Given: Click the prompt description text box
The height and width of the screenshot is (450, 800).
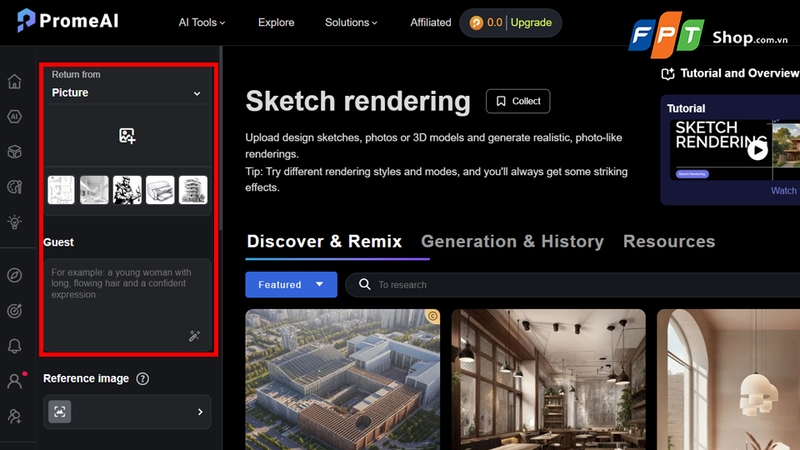Looking at the screenshot, I should pyautogui.click(x=128, y=305).
